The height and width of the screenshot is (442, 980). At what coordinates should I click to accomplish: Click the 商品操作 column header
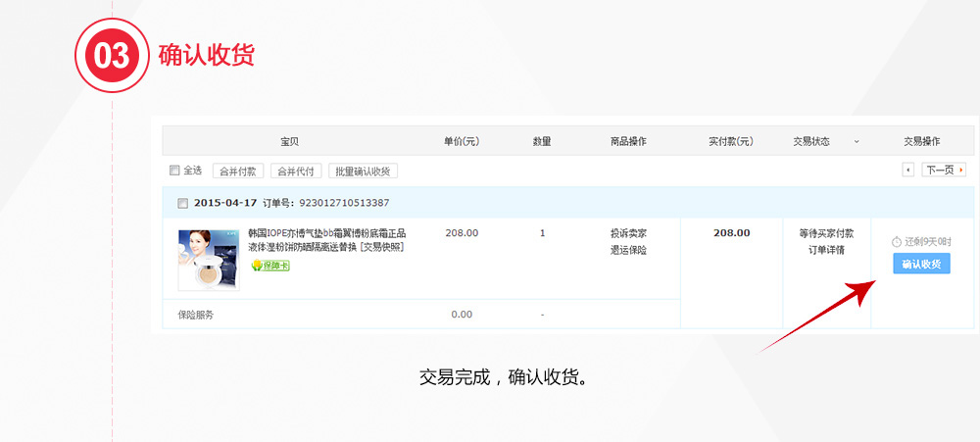pos(627,141)
